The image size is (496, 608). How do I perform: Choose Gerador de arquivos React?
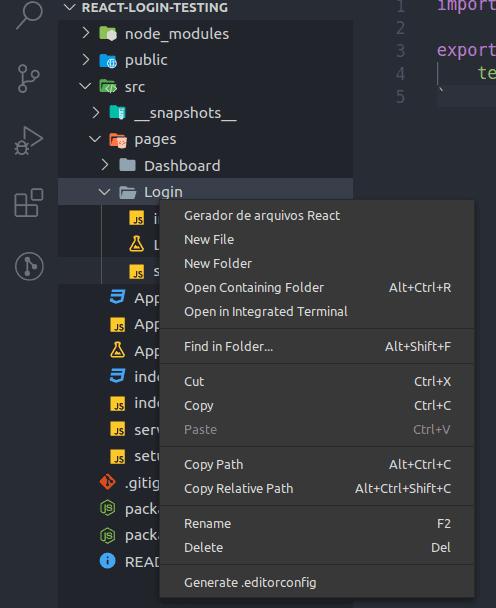coord(316,216)
